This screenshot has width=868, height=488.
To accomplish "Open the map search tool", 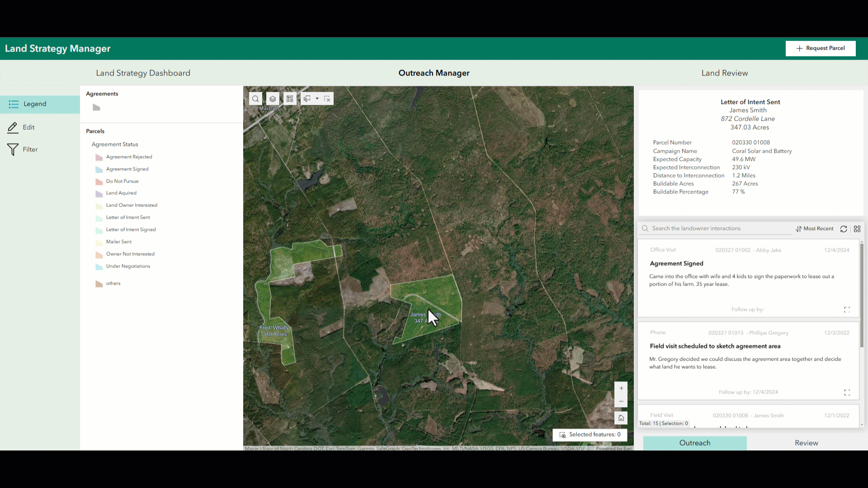I will (255, 99).
